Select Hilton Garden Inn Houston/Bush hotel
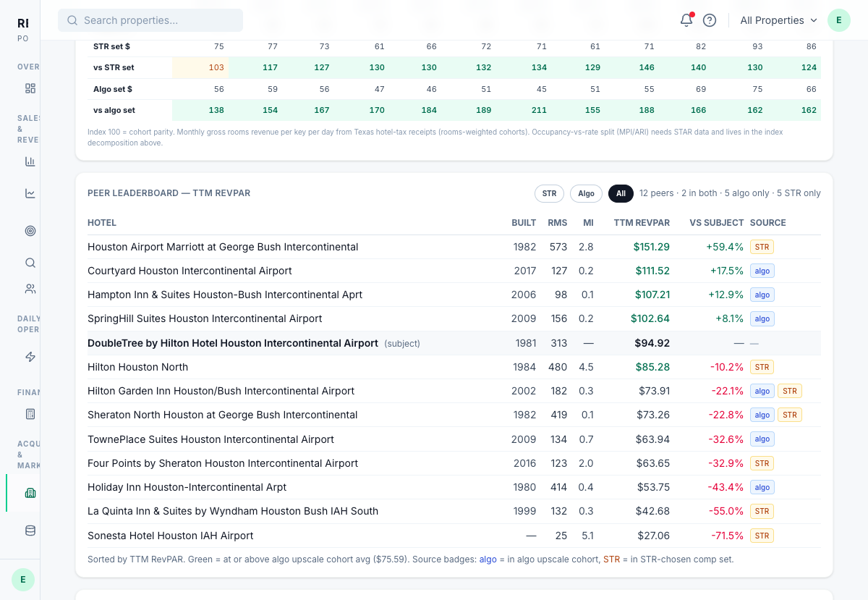This screenshot has height=600, width=868. coord(221,391)
